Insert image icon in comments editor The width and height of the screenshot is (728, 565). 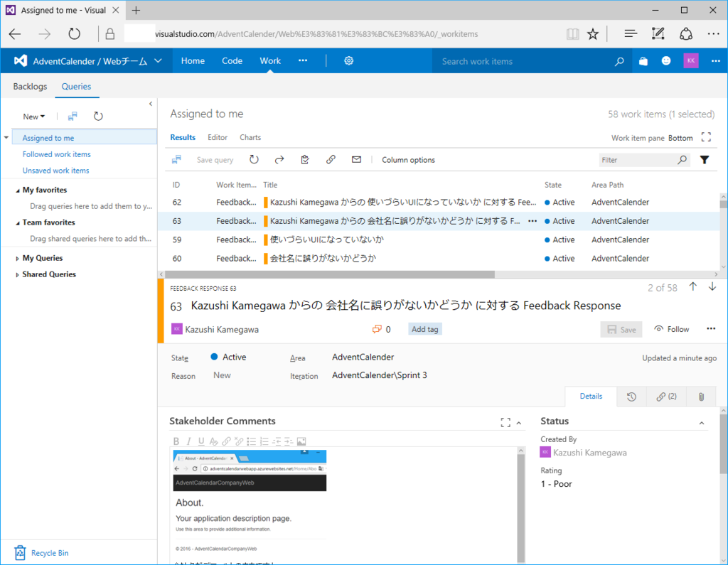click(x=301, y=441)
